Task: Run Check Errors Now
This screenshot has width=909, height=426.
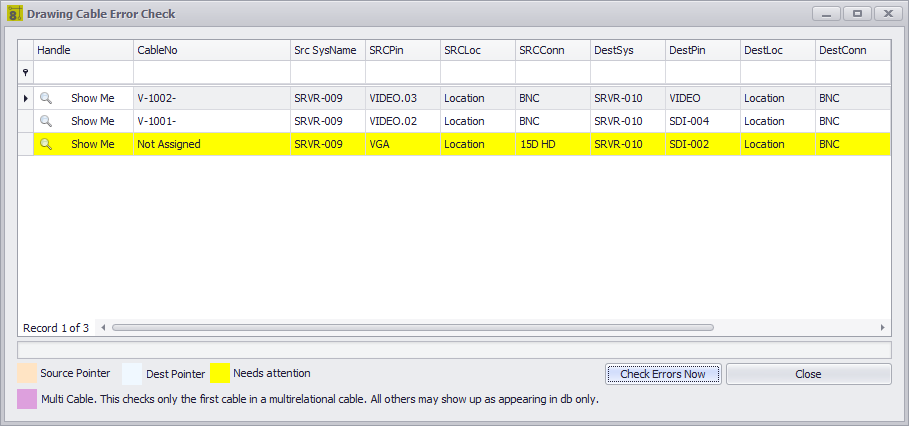Action: click(663, 374)
